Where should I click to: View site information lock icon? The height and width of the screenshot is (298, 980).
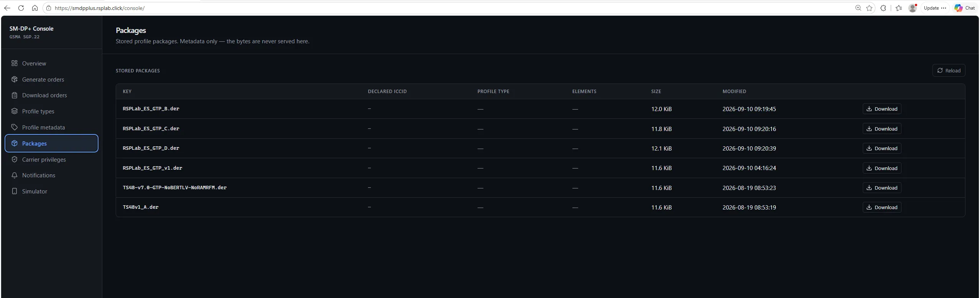pos(49,8)
